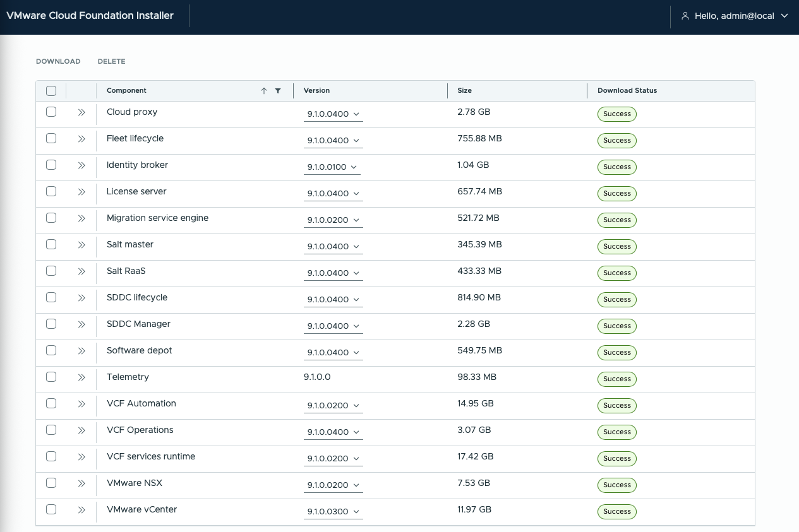This screenshot has width=799, height=532.
Task: Check the License server row checkbox
Action: click(51, 191)
